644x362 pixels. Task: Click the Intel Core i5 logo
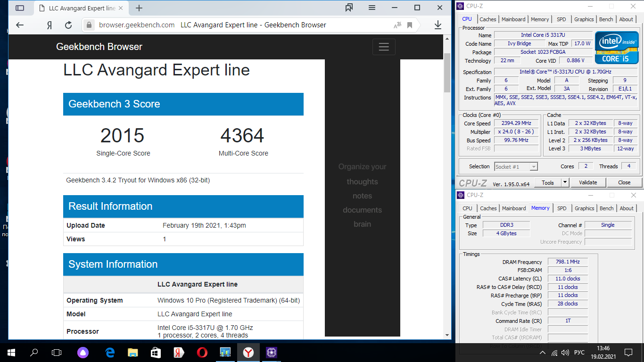pyautogui.click(x=616, y=48)
